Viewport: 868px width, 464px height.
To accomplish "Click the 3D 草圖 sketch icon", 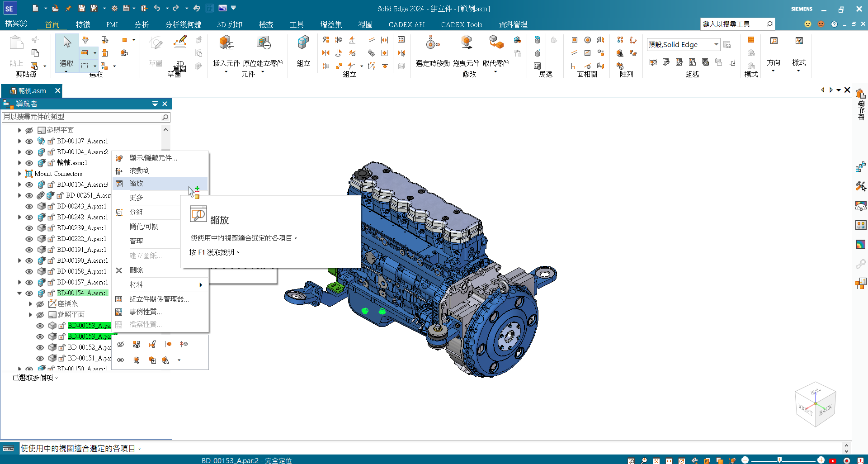I will (180, 51).
